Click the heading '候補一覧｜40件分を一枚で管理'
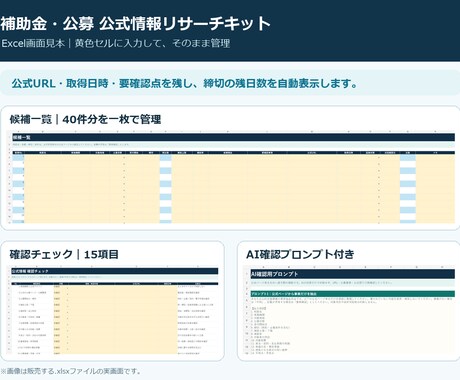The width and height of the screenshot is (460, 380). (85, 119)
